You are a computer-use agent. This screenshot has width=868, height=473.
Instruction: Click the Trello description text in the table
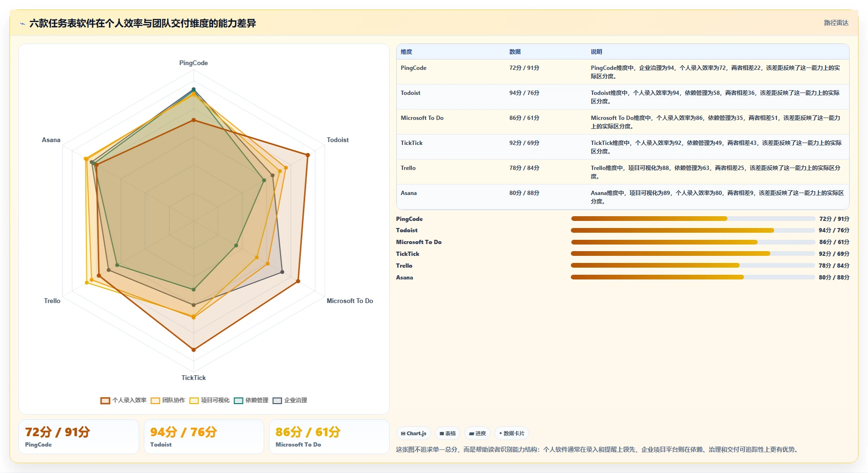click(x=715, y=172)
